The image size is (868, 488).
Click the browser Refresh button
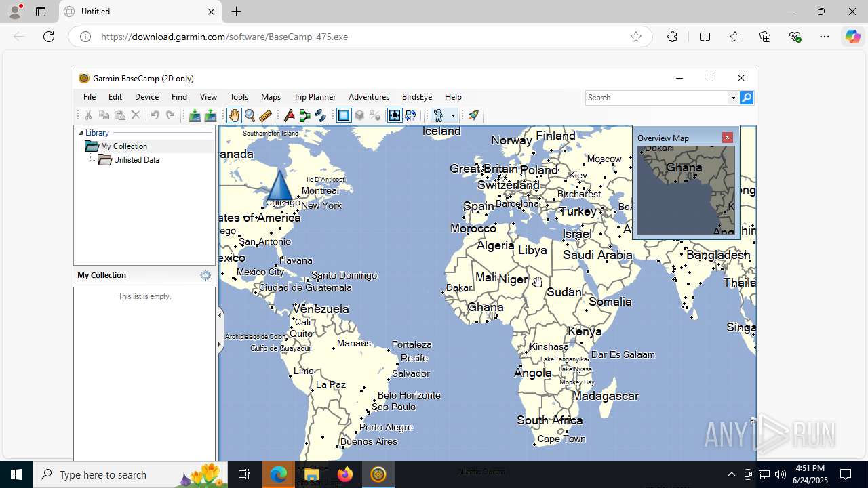pyautogui.click(x=49, y=37)
